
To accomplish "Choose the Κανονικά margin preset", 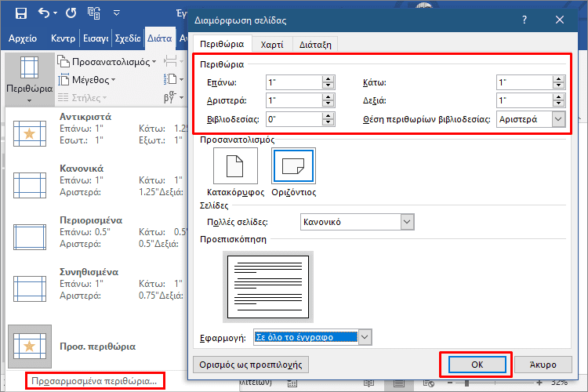I will click(96, 180).
